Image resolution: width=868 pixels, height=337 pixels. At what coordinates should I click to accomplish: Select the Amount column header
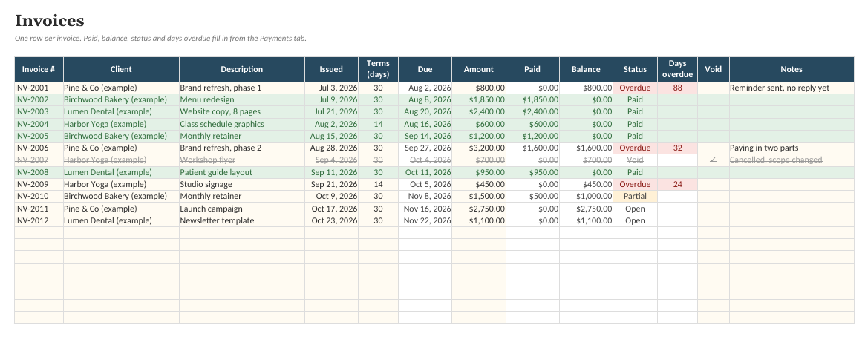click(479, 69)
